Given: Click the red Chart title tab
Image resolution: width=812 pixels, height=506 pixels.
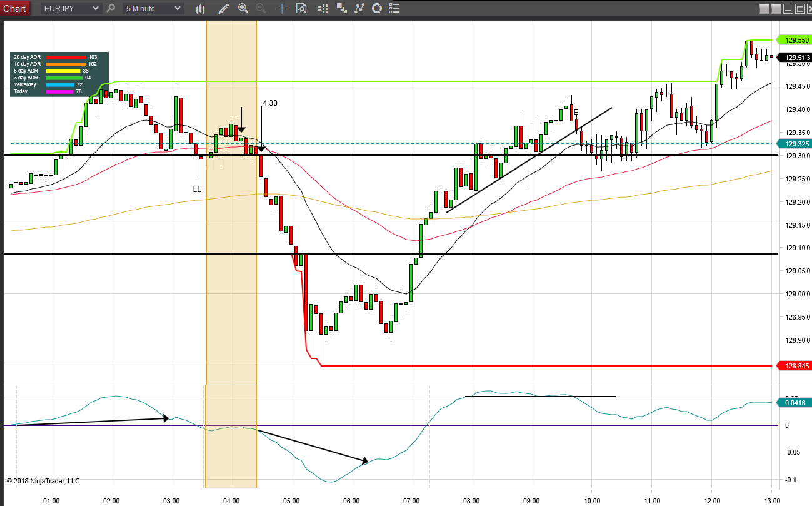Looking at the screenshot, I should pyautogui.click(x=15, y=9).
